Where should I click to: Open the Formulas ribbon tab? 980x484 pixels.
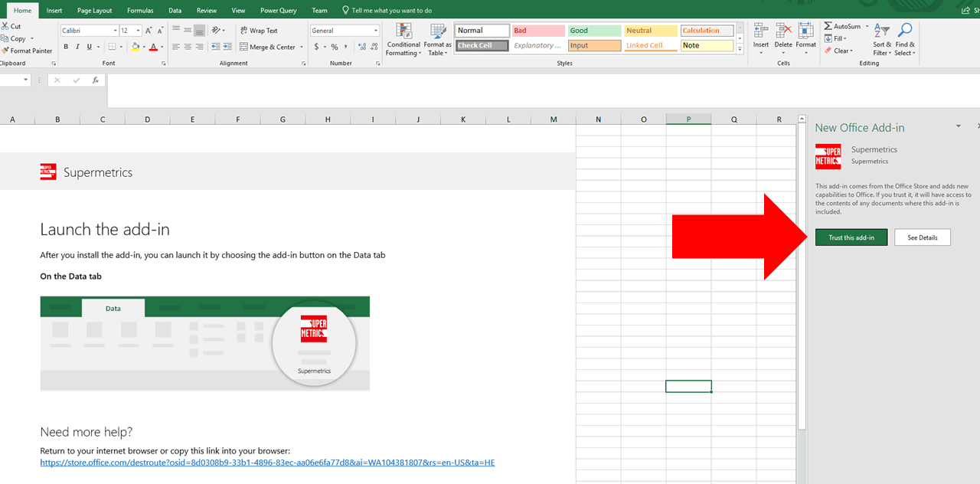[139, 10]
